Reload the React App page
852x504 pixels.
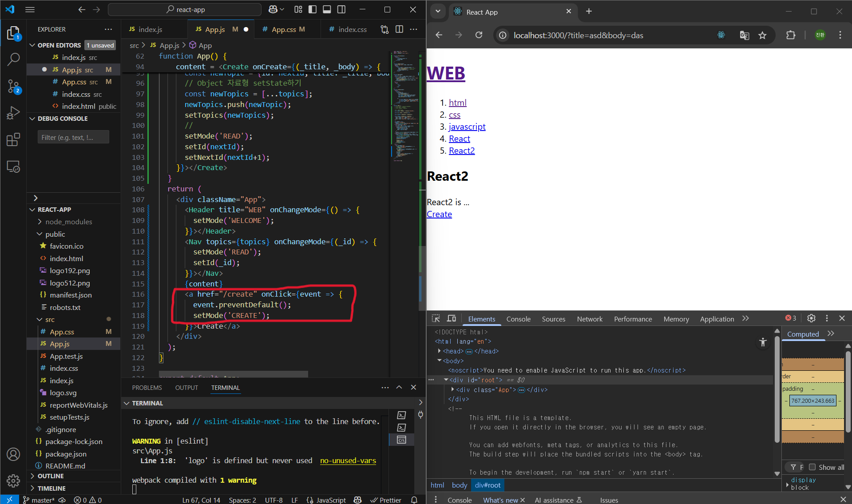[x=479, y=35]
